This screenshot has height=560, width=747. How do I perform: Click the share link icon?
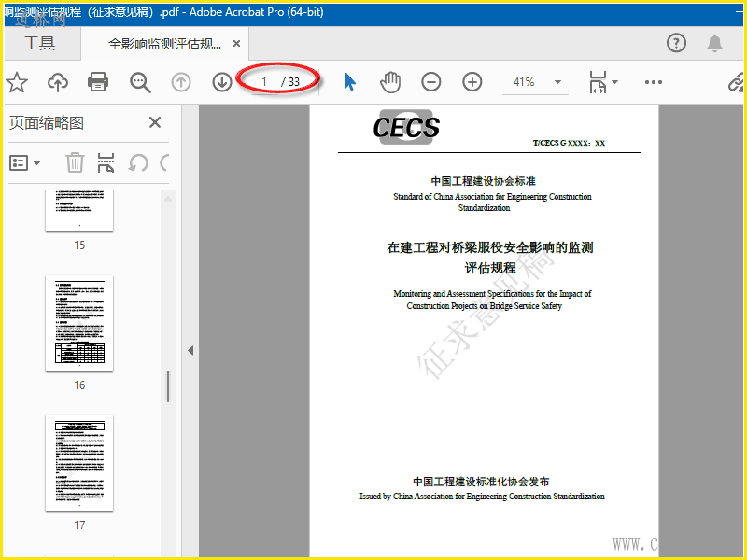(x=737, y=82)
